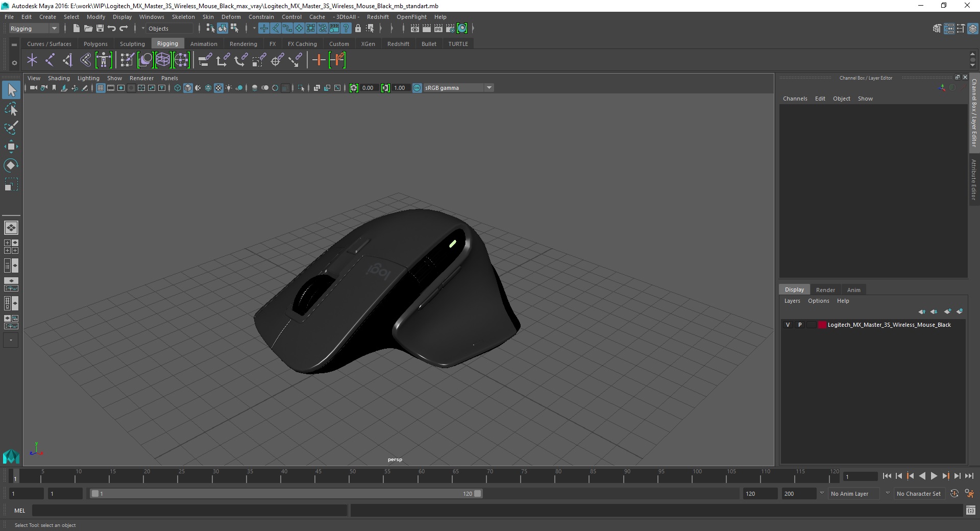The width and height of the screenshot is (980, 531).
Task: Activate the Scale tool
Action: pos(11,184)
